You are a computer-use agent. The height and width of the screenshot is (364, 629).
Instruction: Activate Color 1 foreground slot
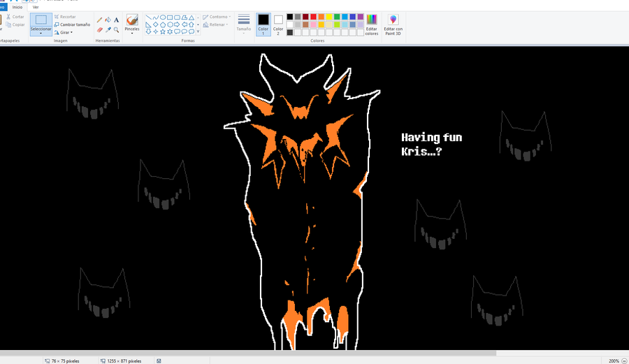263,24
